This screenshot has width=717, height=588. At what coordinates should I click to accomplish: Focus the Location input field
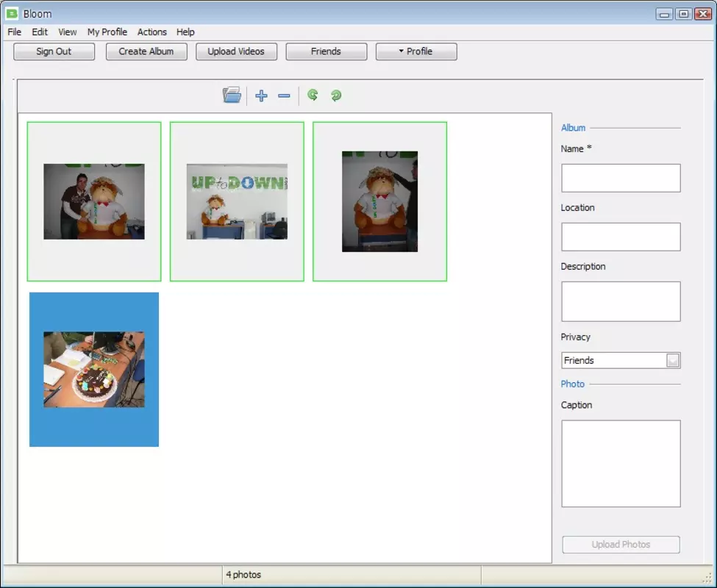(621, 237)
